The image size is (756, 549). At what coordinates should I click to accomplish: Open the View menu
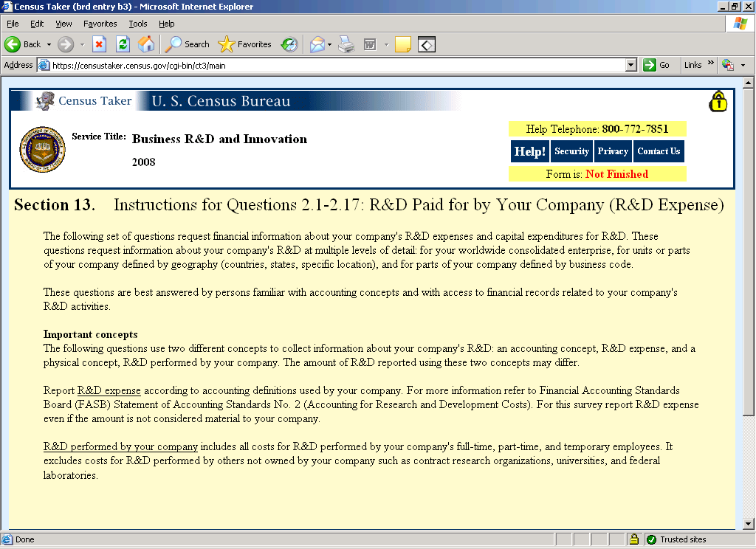click(63, 24)
